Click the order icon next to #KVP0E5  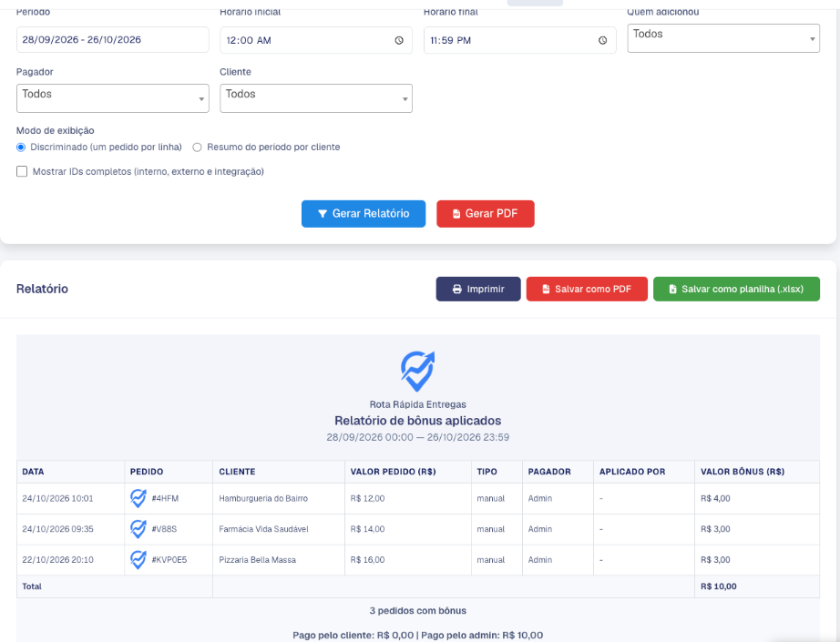pos(138,559)
